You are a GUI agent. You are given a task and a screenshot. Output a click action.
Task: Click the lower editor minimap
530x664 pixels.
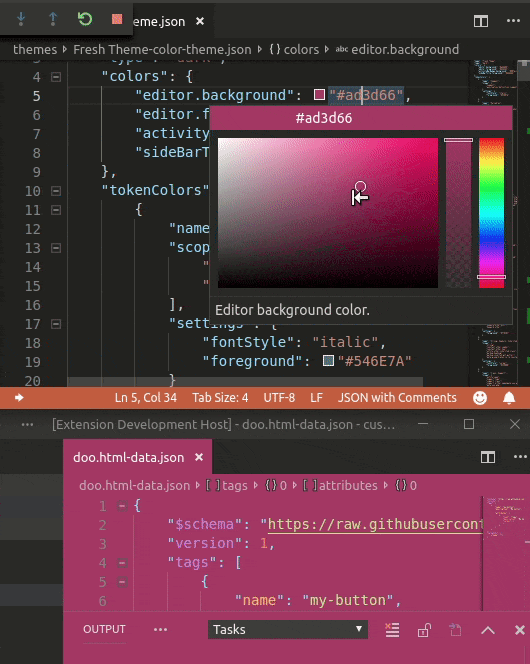(503, 553)
